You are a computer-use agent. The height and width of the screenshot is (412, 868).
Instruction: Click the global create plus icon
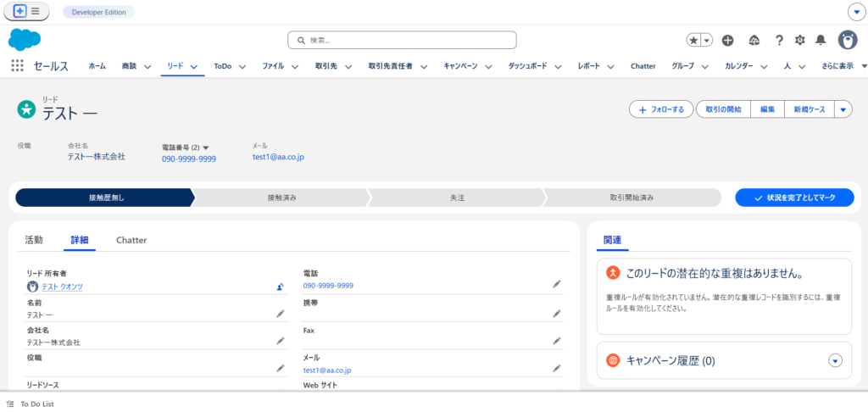click(727, 40)
